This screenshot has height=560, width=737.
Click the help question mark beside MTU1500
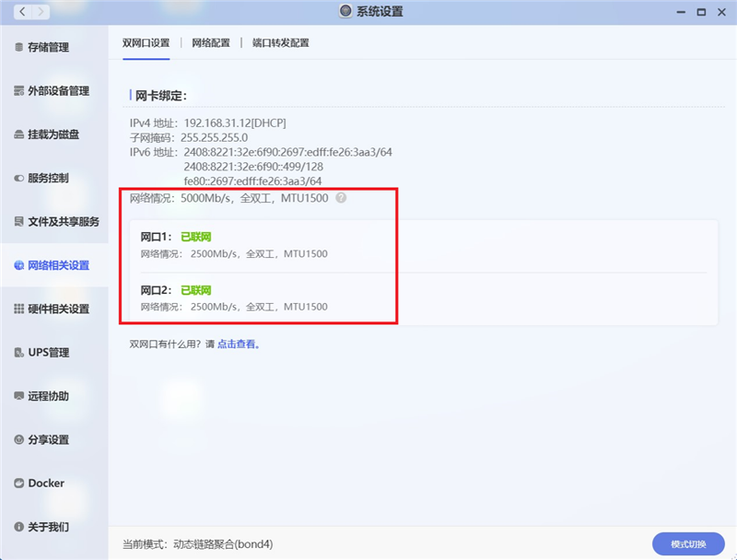coord(341,198)
